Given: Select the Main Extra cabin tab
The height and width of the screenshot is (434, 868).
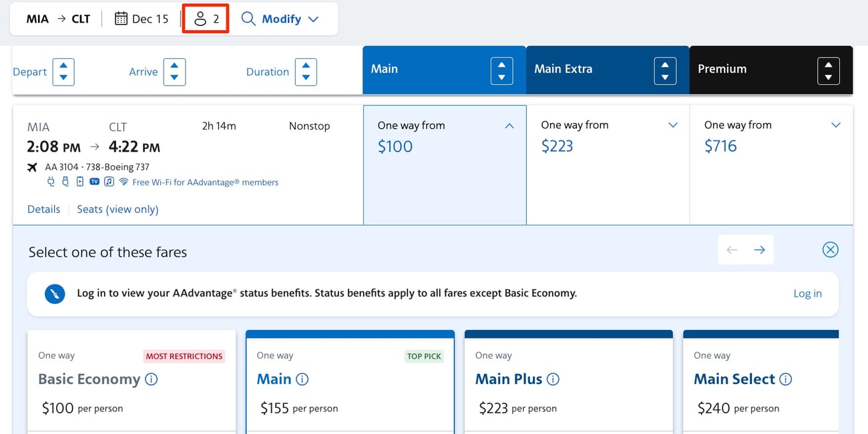Looking at the screenshot, I should [x=608, y=70].
